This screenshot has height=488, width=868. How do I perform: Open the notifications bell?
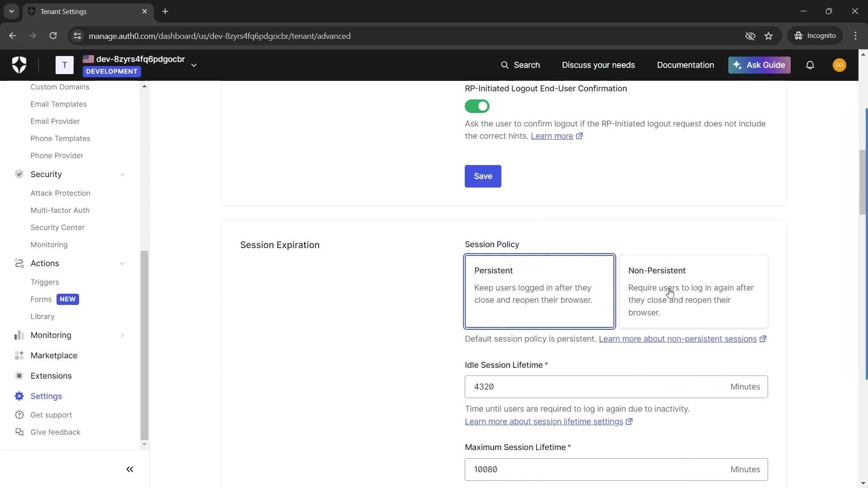pos(810,65)
